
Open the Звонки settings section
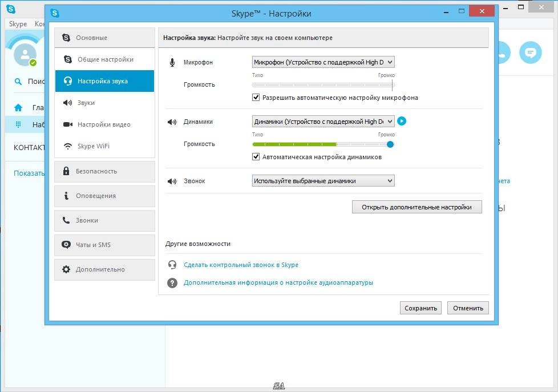pyautogui.click(x=104, y=220)
